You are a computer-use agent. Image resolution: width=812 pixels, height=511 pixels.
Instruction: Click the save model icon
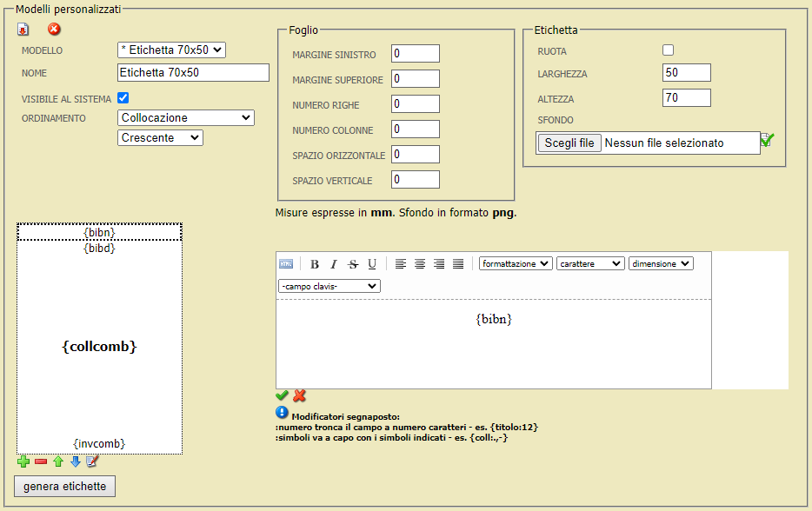click(22, 30)
